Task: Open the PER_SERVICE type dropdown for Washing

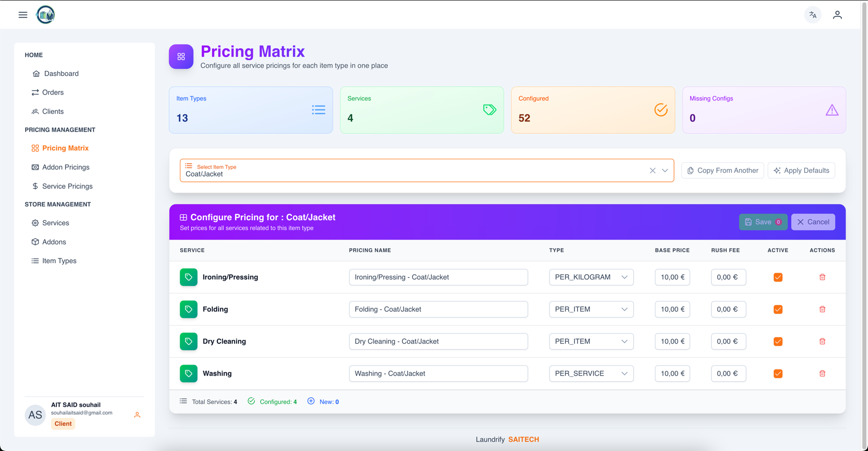Action: pos(591,374)
